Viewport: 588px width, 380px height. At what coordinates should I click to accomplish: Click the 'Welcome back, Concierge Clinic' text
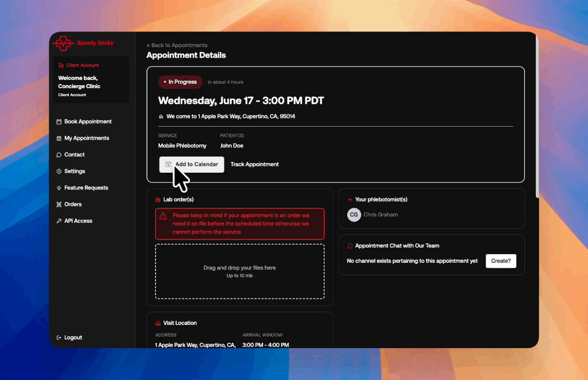(79, 82)
